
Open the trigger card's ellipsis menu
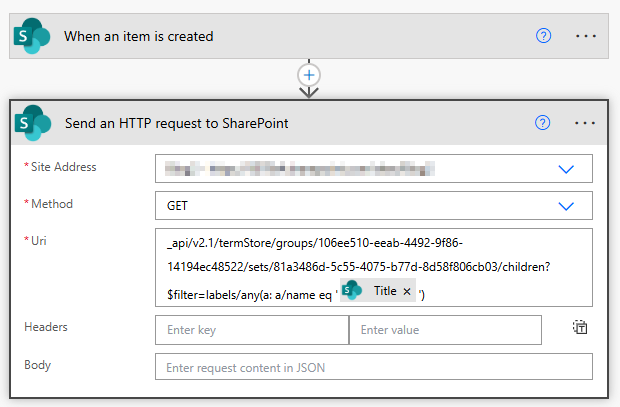coord(586,36)
